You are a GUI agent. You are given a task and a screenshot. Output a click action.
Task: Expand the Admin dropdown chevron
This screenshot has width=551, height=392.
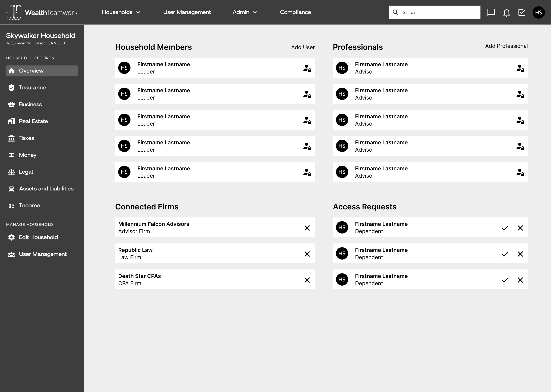(255, 13)
